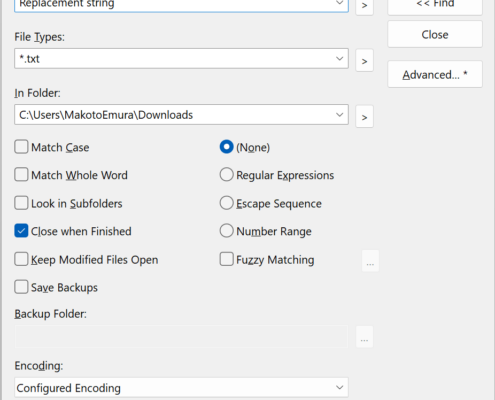The width and height of the screenshot is (495, 400).
Task: Click the arrow button next to File Types
Action: click(x=364, y=61)
